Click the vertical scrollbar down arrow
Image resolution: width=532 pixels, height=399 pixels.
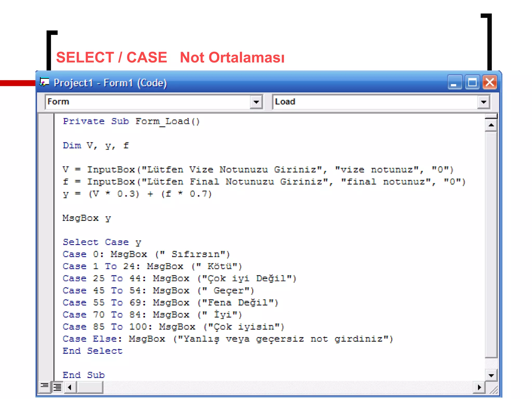[491, 375]
